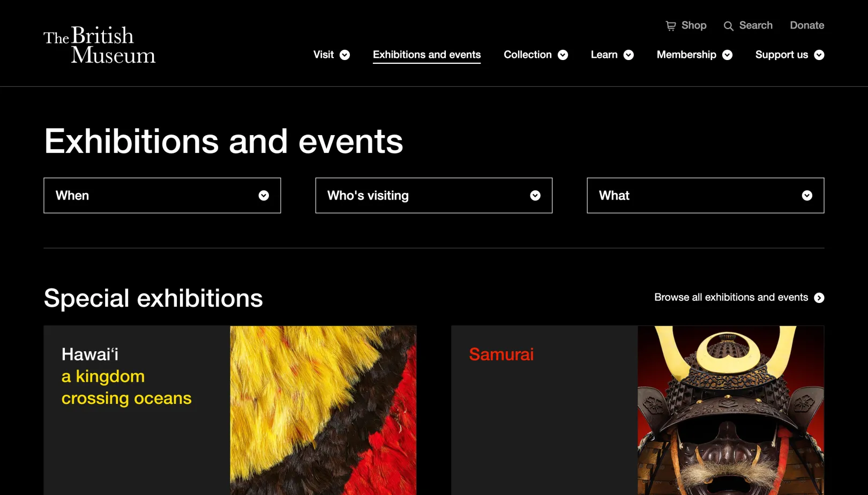Expand the Visit chevron icon
The image size is (868, 495).
345,55
